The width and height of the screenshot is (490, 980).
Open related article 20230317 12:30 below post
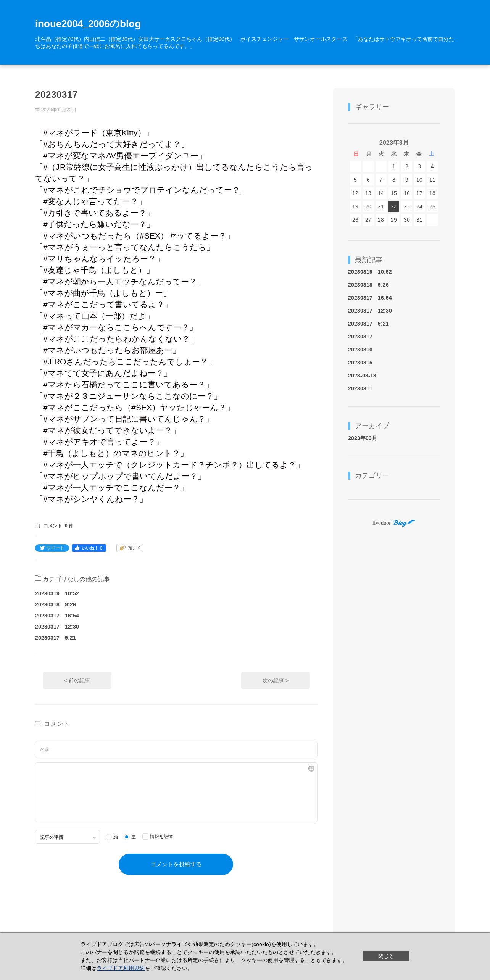tap(57, 627)
